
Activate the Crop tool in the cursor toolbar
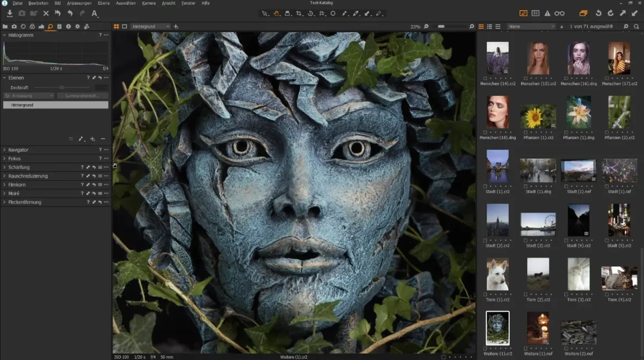pyautogui.click(x=299, y=14)
